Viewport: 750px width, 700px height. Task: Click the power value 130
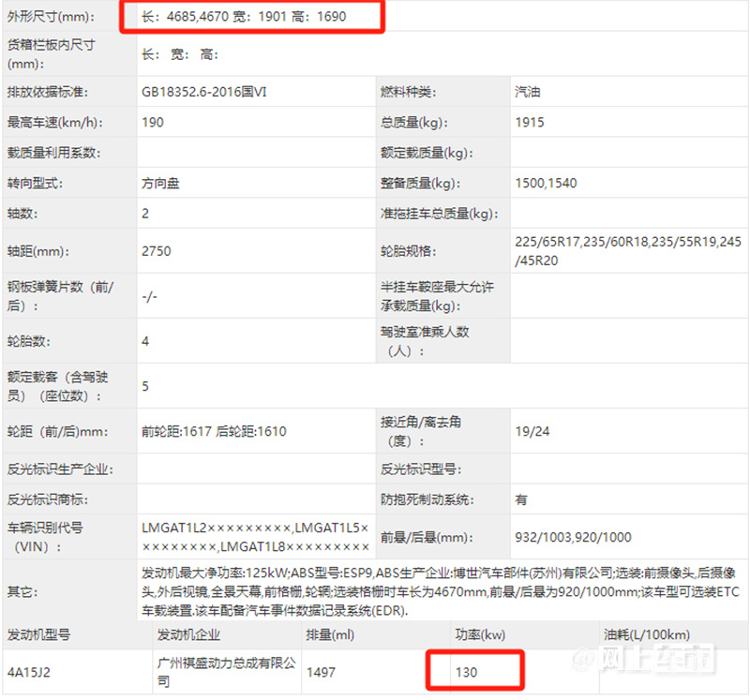pyautogui.click(x=466, y=672)
